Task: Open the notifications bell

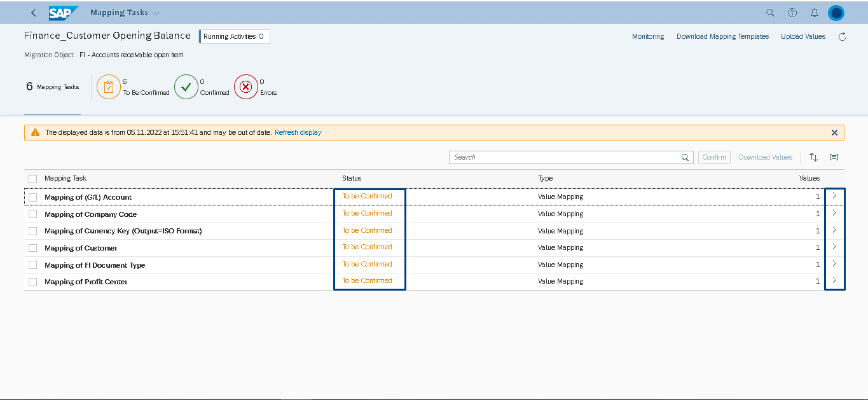Action: pos(815,13)
